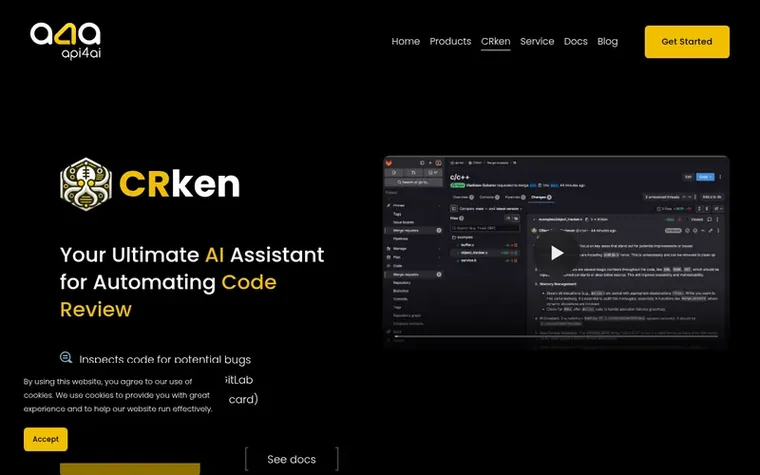Play the demo video
Viewport: 760px width, 475px height.
556,253
